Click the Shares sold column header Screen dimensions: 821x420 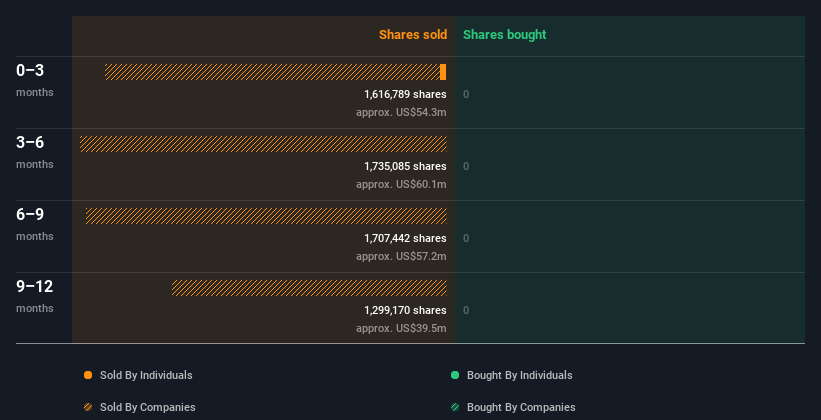413,35
